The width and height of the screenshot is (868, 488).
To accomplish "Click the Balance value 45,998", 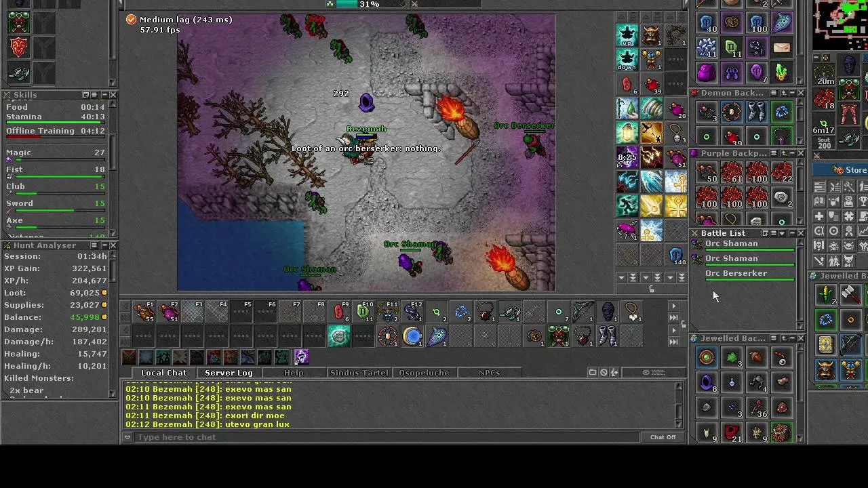I will tap(85, 317).
